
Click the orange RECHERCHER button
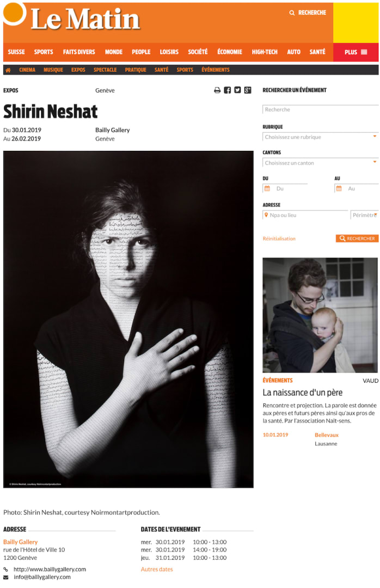pos(357,238)
